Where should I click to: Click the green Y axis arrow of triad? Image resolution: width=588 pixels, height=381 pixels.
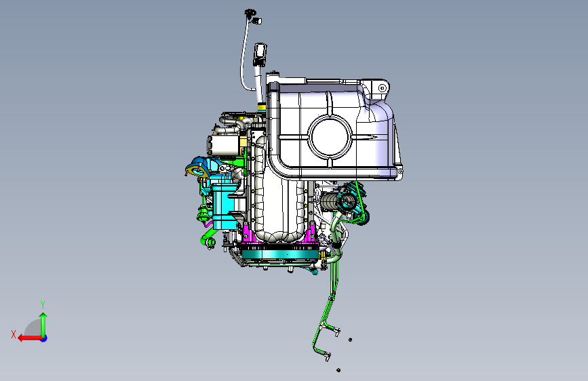(43, 325)
